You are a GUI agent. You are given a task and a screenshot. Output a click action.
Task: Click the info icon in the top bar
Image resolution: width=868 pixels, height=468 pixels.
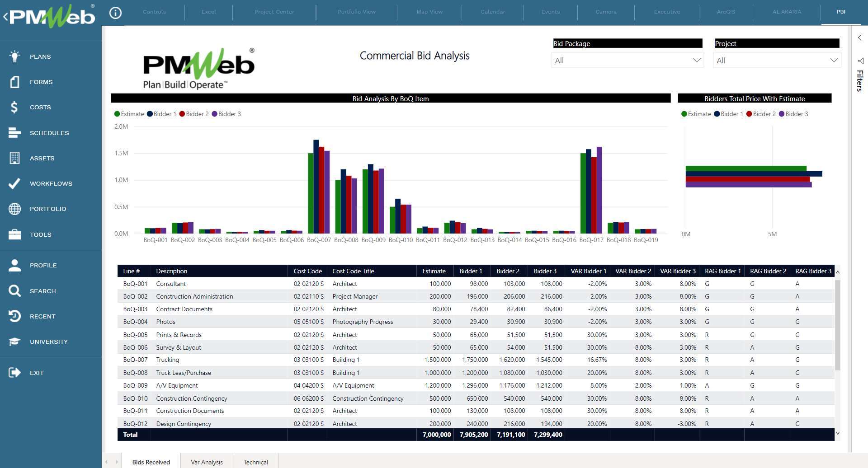115,13
